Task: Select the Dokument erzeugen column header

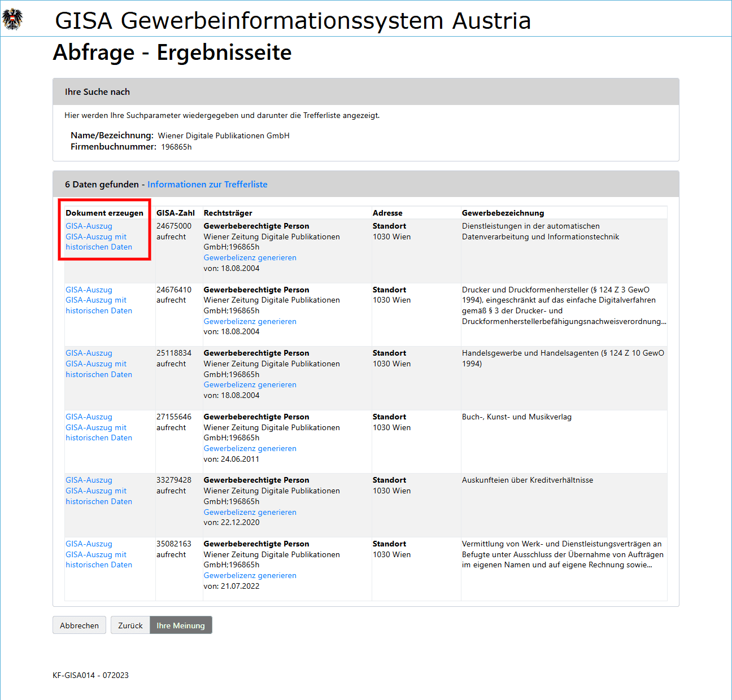Action: 104,213
